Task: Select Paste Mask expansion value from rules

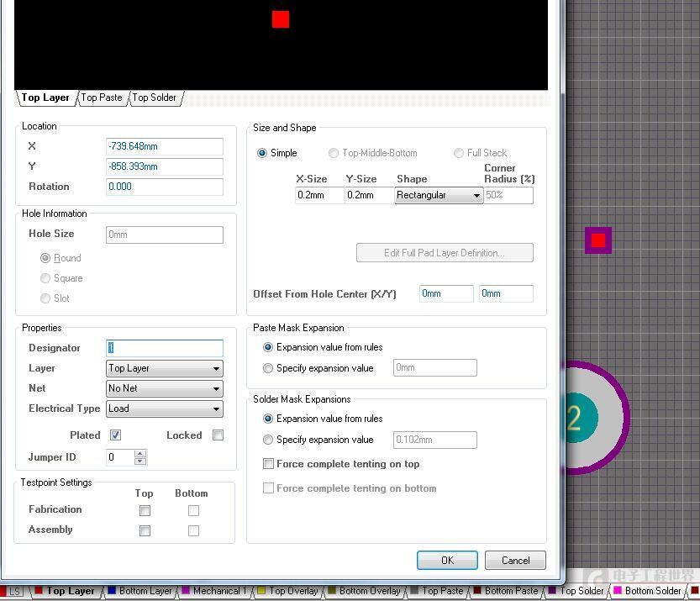Action: tap(323, 347)
